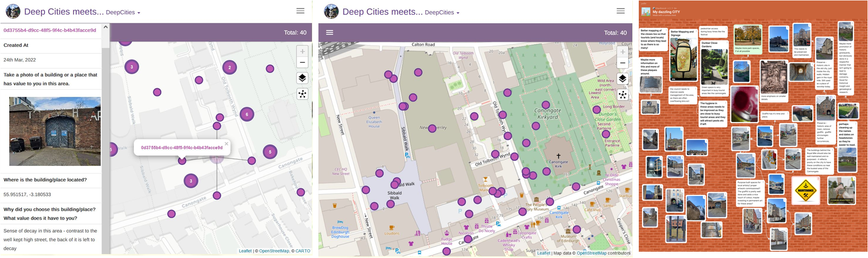Click cluster marker 2 on left map
868x258 pixels.
230,67
